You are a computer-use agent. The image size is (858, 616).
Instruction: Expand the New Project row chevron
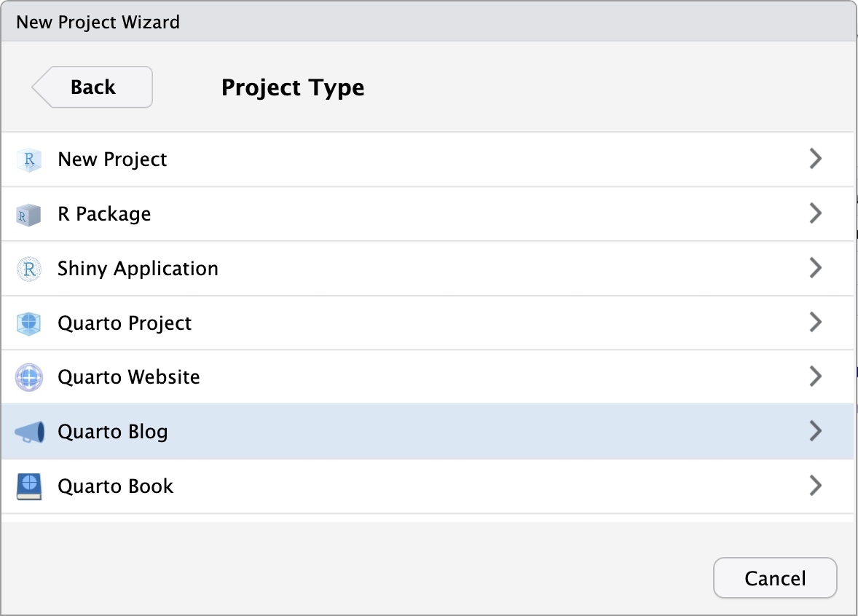[x=816, y=159]
